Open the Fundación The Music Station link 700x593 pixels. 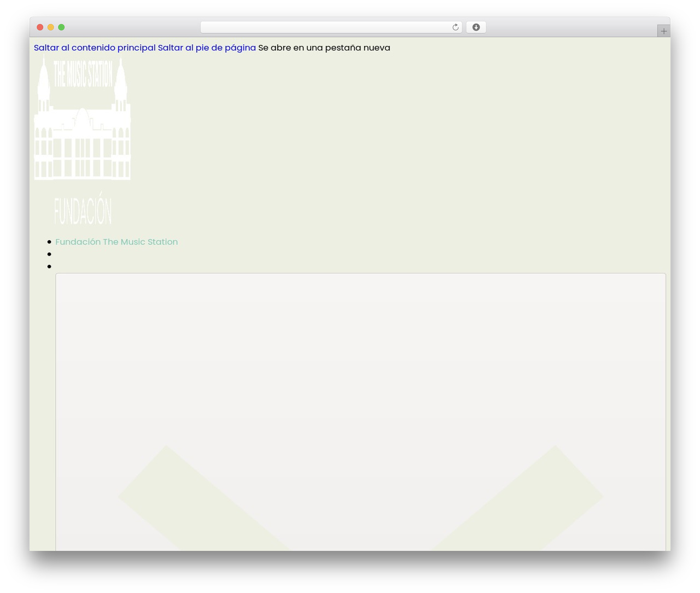(116, 242)
